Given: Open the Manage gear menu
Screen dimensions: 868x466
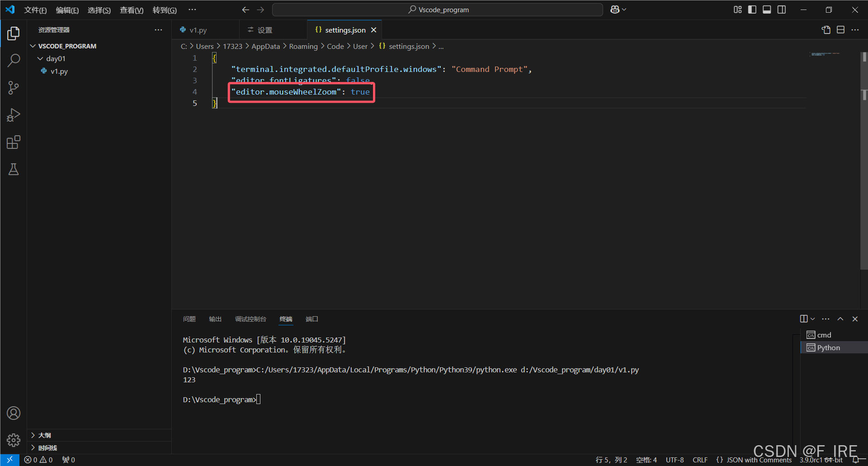Looking at the screenshot, I should pos(14,440).
